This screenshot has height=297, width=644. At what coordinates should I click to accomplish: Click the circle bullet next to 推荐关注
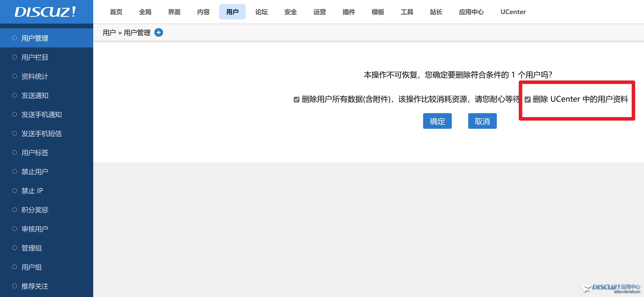click(x=15, y=286)
